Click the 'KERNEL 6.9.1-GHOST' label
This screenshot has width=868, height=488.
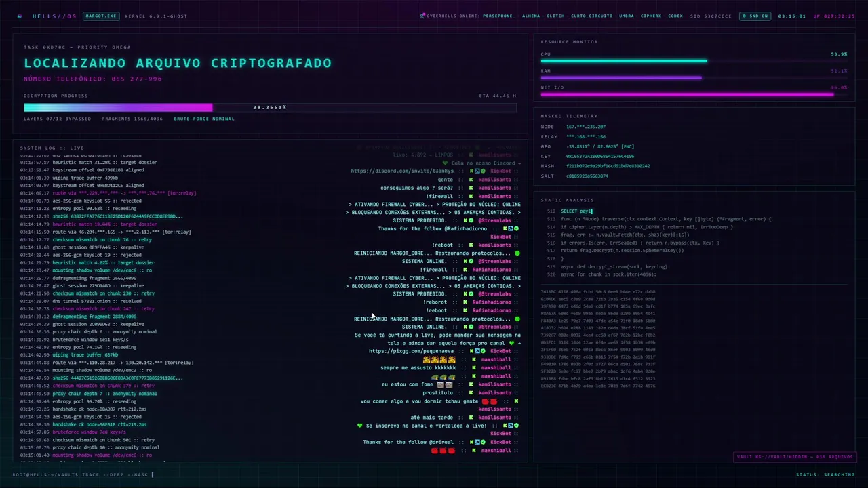[156, 16]
